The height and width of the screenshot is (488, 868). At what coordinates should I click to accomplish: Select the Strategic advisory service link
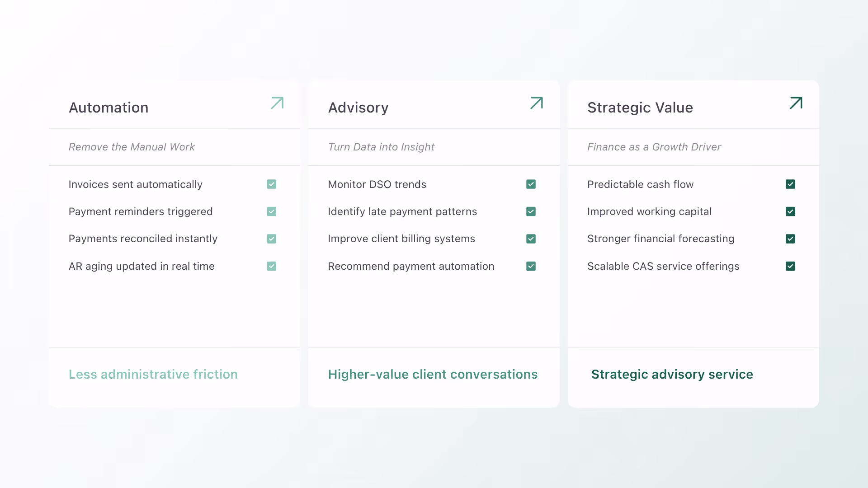(x=672, y=374)
